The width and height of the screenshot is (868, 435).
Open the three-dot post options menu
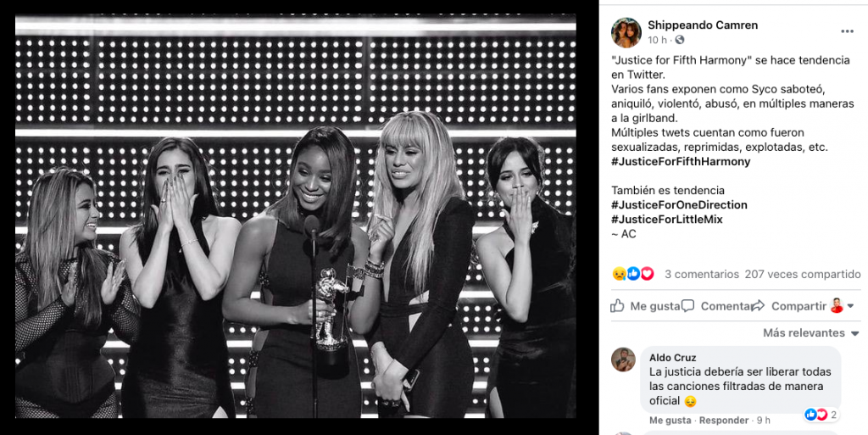[x=847, y=31]
